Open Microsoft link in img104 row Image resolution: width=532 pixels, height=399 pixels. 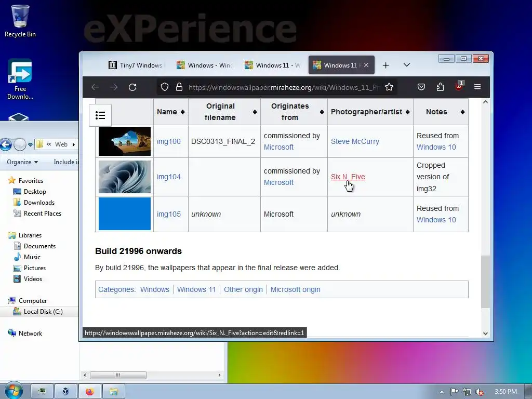point(278,182)
